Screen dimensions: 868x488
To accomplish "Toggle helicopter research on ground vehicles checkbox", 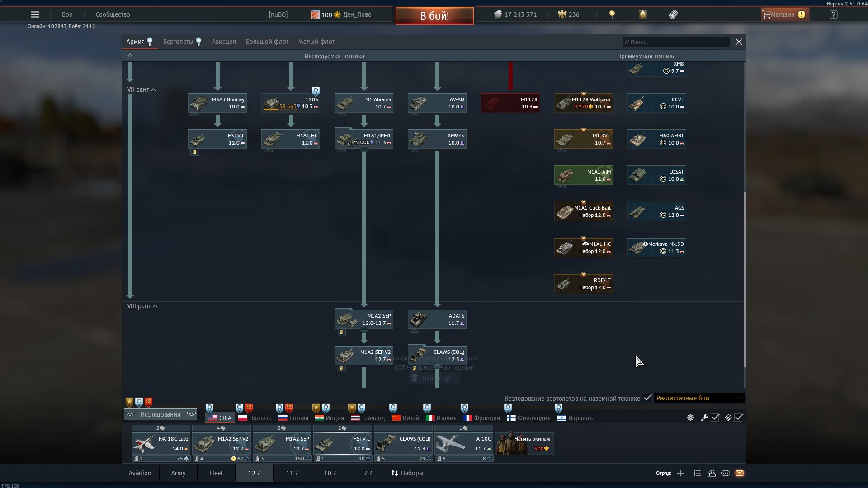I will [647, 398].
